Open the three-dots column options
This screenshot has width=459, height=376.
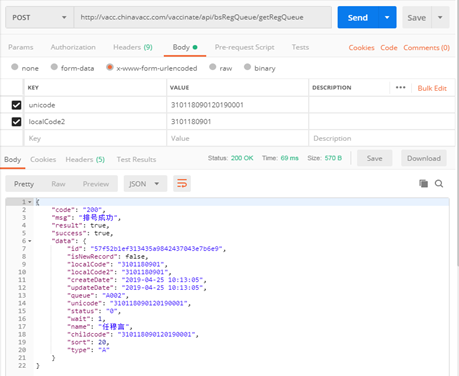click(x=400, y=88)
